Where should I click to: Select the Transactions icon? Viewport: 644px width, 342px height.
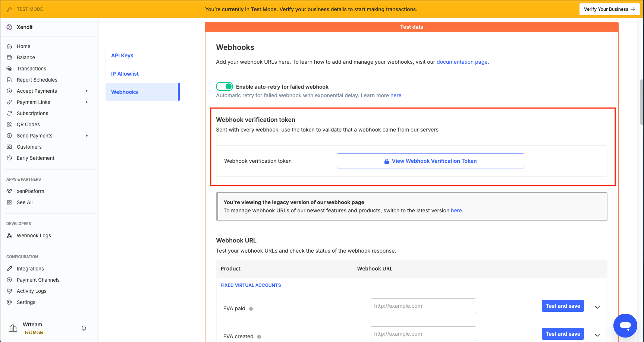9,69
